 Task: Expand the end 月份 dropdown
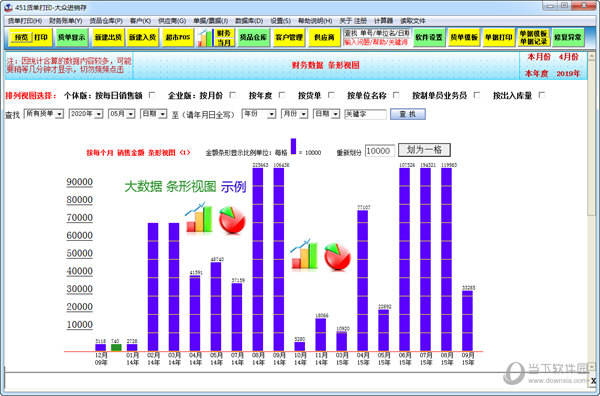294,114
